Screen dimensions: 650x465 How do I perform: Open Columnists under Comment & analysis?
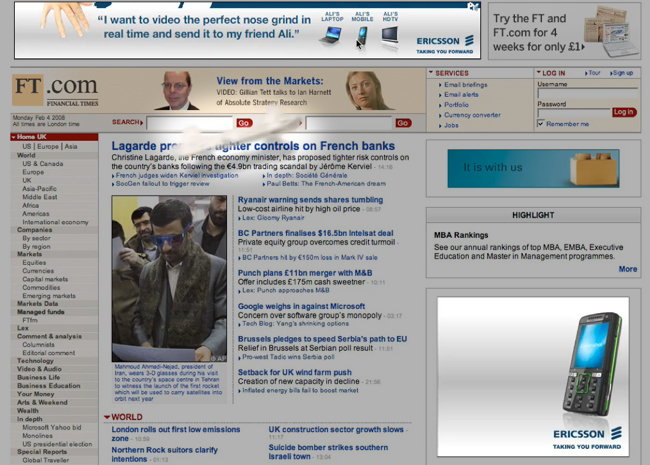coord(38,344)
